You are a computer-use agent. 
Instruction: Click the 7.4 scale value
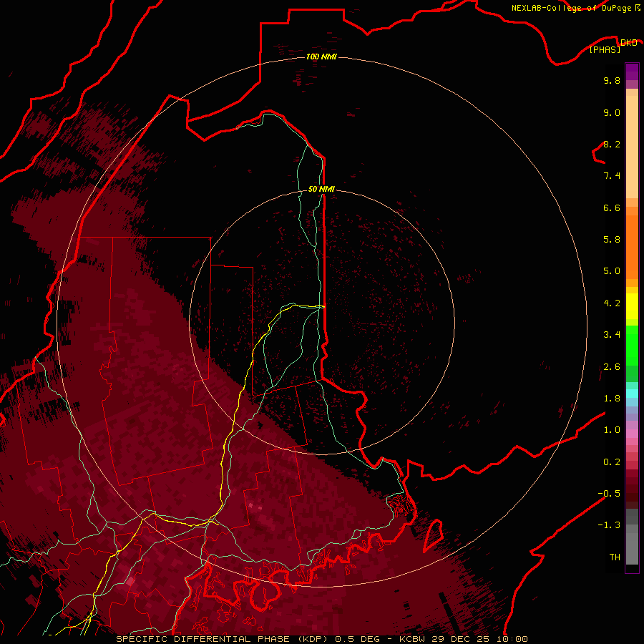coord(612,176)
